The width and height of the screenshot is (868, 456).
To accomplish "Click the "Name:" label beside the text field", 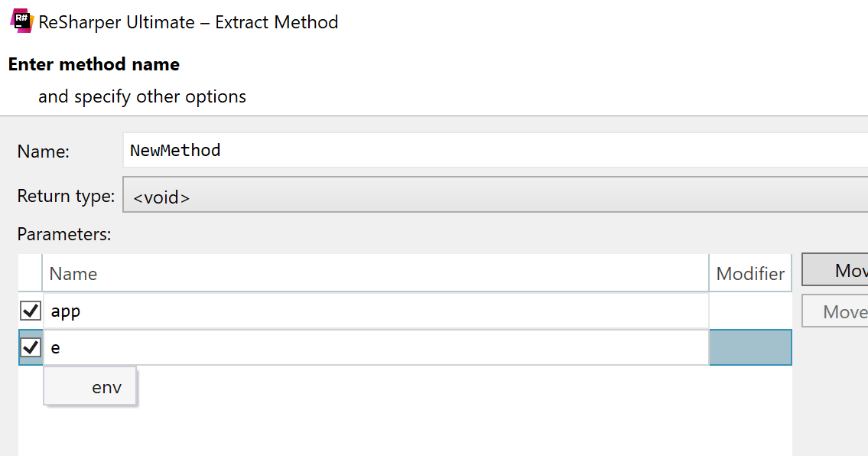I will click(43, 151).
